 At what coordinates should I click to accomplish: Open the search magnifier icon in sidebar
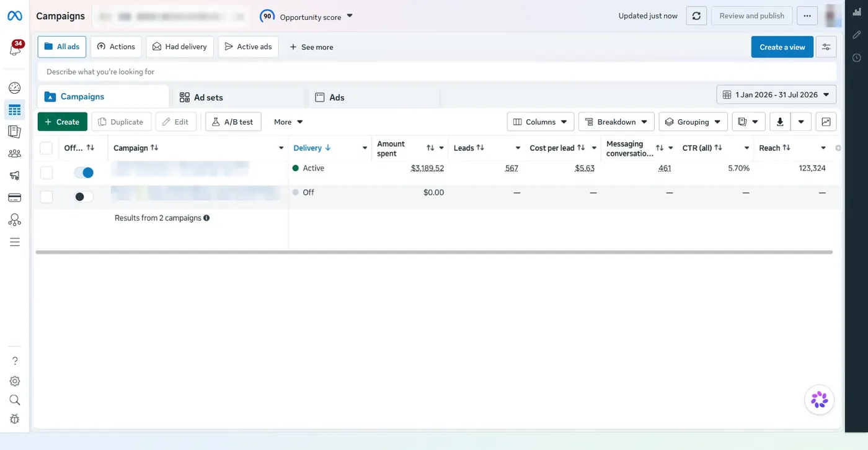pos(15,400)
